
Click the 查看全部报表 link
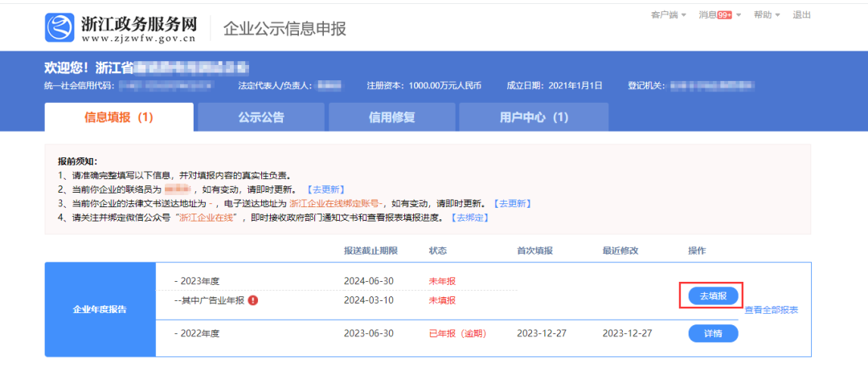pos(771,310)
